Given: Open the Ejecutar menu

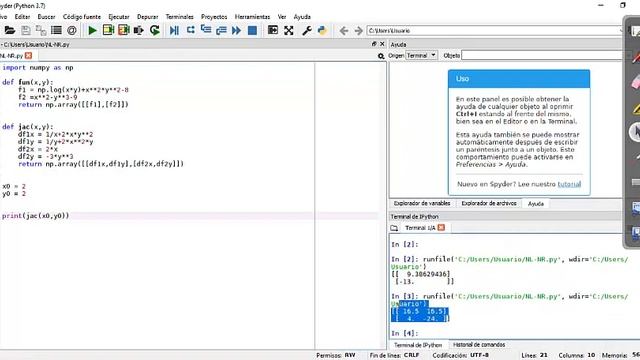Looking at the screenshot, I should coord(119,17).
